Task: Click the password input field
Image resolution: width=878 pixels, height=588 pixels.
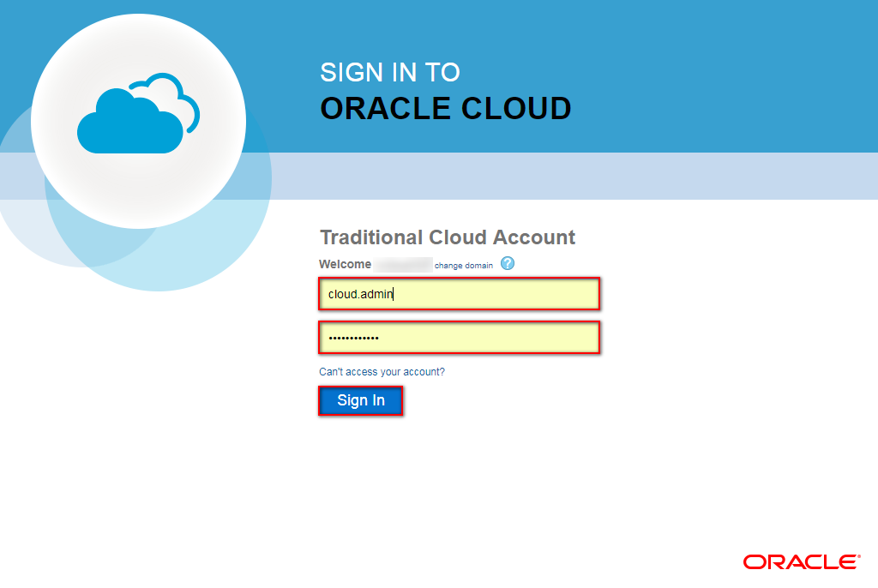Action: pyautogui.click(x=460, y=338)
